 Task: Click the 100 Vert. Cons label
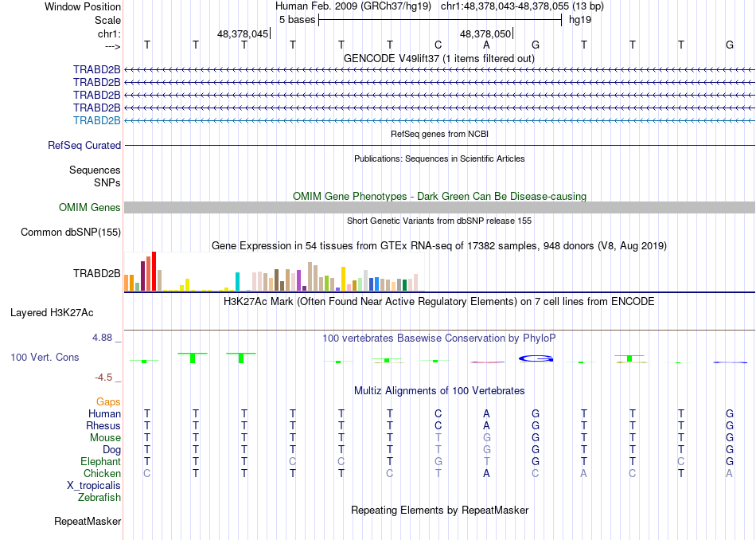[45, 357]
